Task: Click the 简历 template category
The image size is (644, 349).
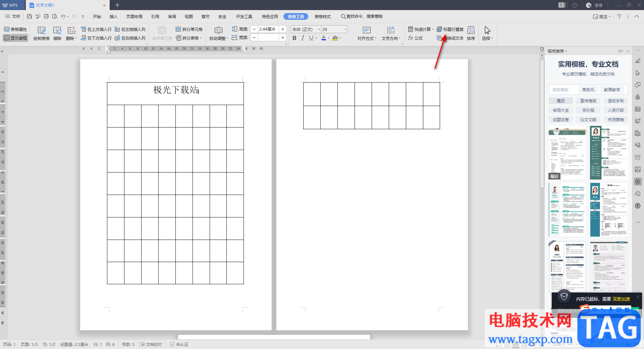Action: tap(561, 101)
